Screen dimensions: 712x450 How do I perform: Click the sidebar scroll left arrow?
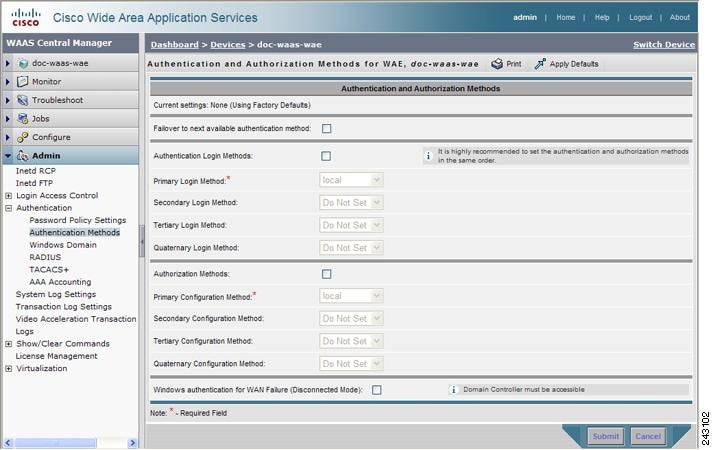pyautogui.click(x=8, y=442)
